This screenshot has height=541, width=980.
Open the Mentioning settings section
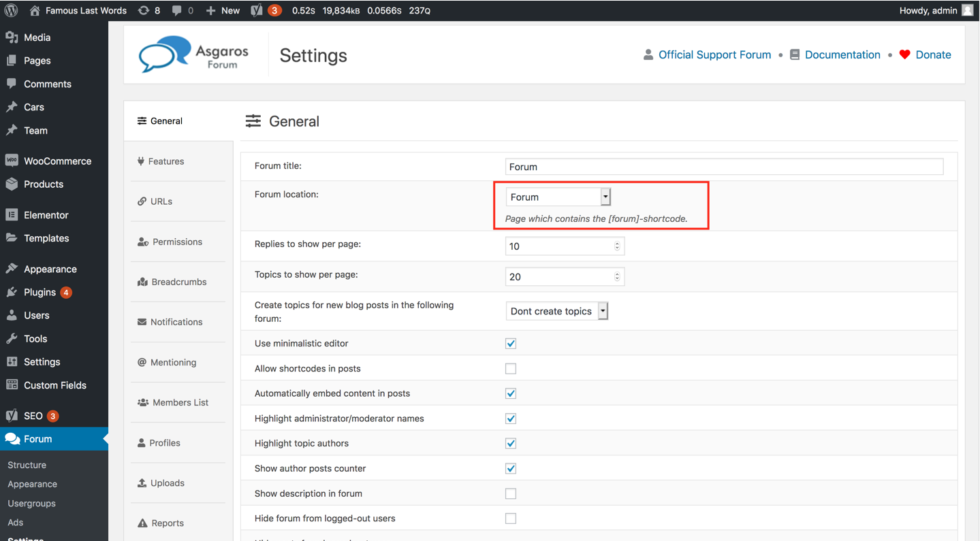click(x=172, y=362)
